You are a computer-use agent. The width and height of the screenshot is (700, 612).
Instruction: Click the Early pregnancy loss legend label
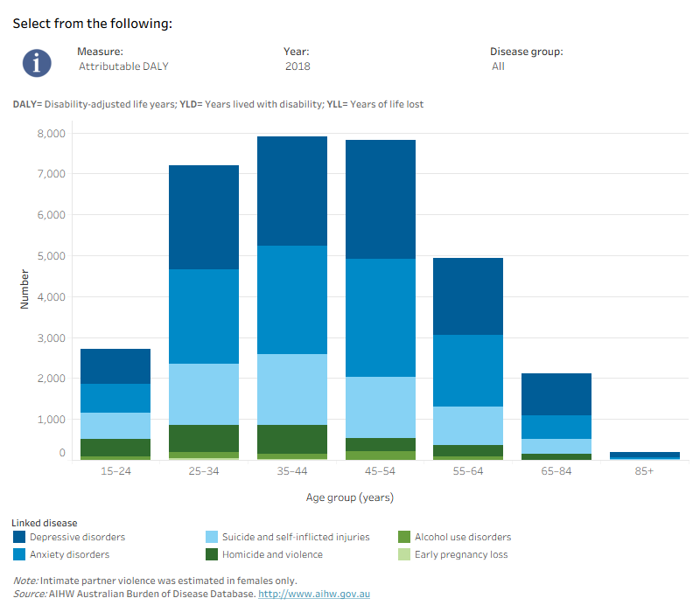point(461,554)
